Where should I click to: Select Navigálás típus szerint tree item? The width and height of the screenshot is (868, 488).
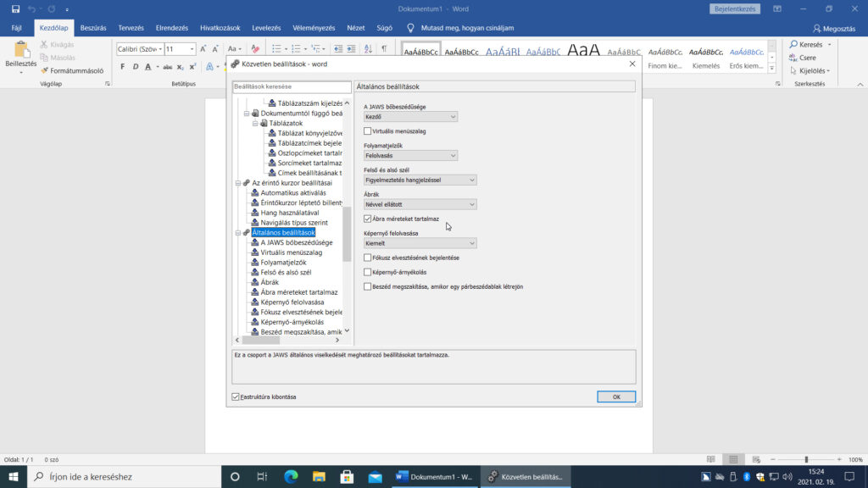[293, 223]
